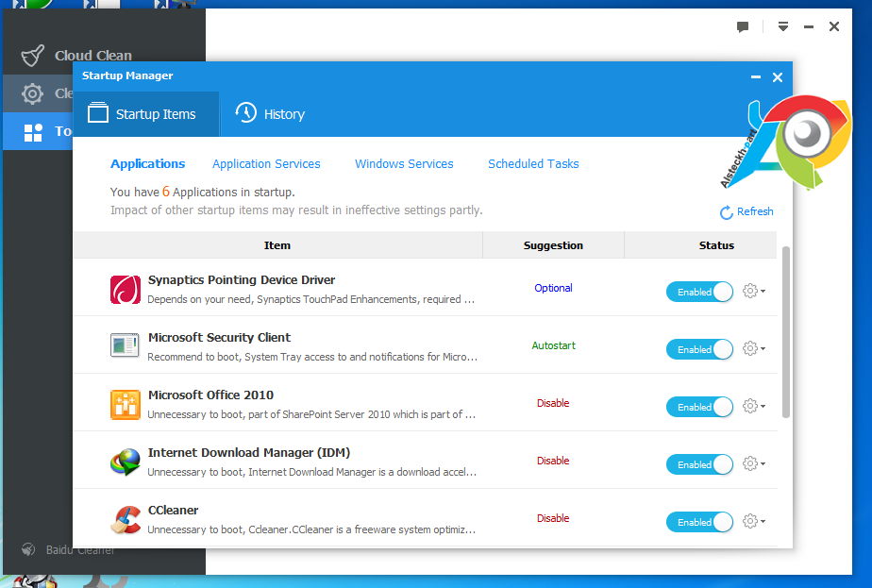
Task: Click the Startup Items window icon
Action: click(x=98, y=112)
